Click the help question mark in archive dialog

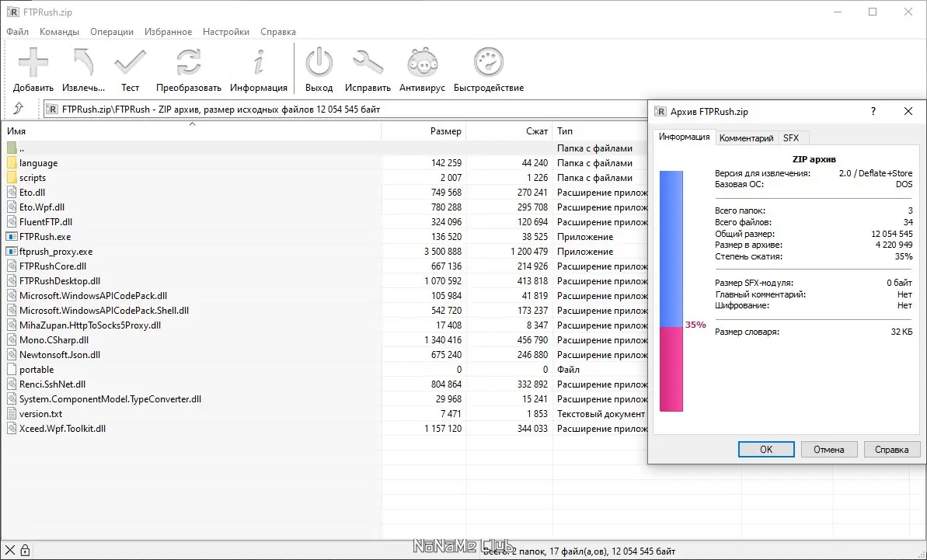pyautogui.click(x=873, y=111)
